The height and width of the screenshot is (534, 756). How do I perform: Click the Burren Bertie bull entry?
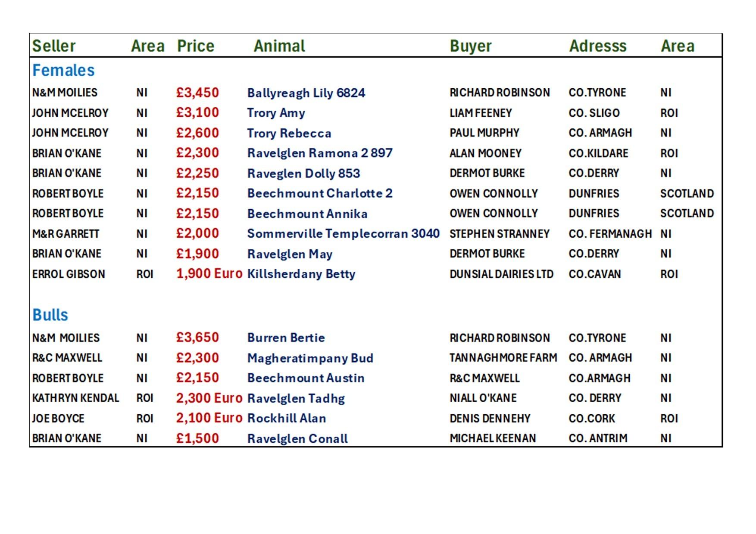click(286, 338)
